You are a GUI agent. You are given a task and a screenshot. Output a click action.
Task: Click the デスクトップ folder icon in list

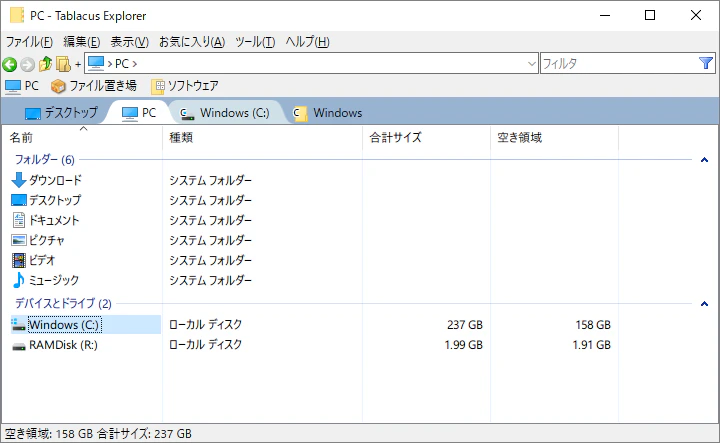click(19, 200)
